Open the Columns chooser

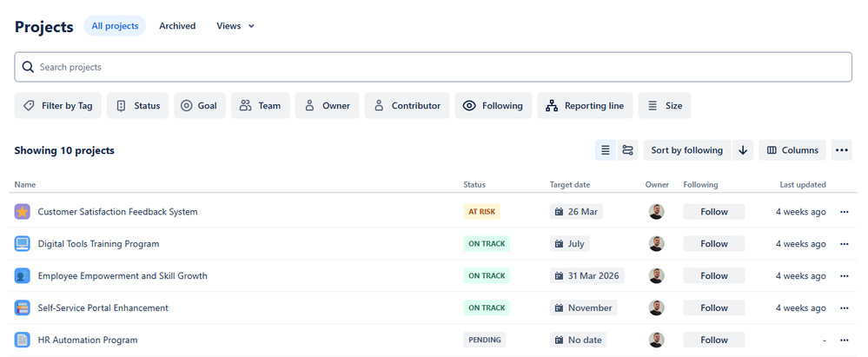pos(792,150)
